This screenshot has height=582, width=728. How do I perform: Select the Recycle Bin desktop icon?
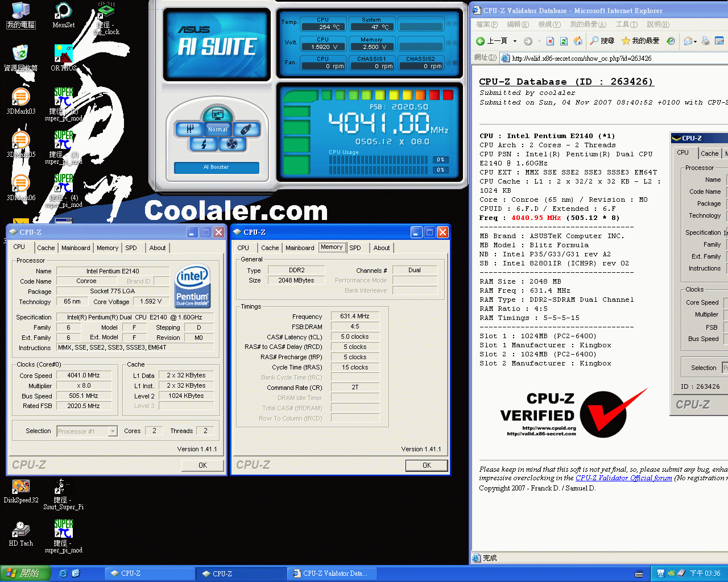(21, 57)
